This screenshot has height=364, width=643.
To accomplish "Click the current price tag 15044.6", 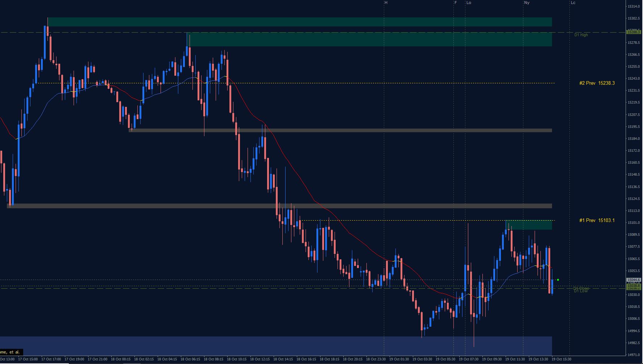I will pos(634,280).
